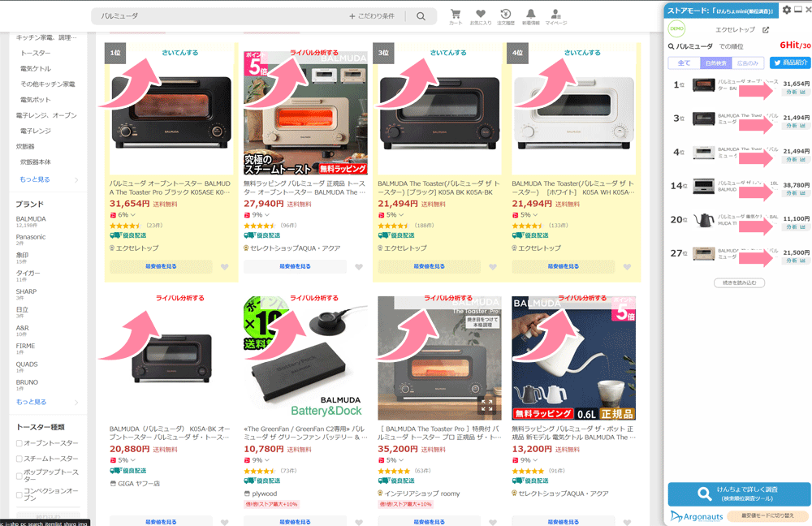The image size is (812, 526).
Task: Click the fullscreen expand icon on Toaster Pro image
Action: pos(486,405)
